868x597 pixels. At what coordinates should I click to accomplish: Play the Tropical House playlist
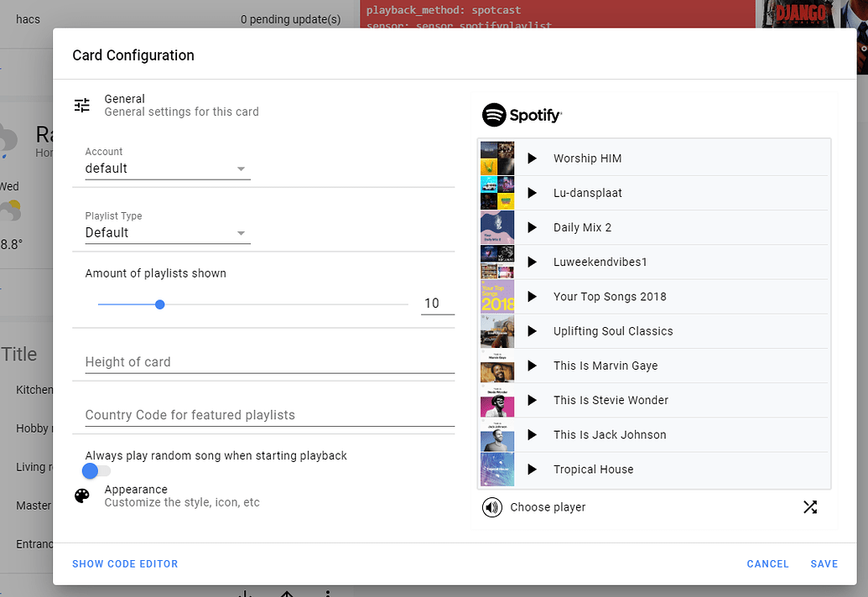[531, 469]
